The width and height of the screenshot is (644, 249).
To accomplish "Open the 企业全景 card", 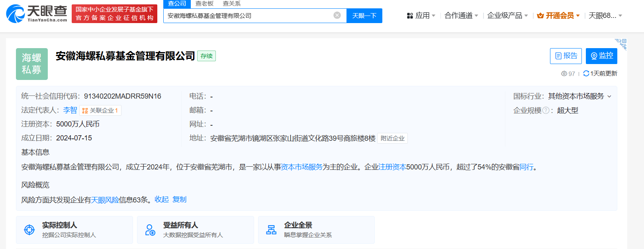I will (317, 230).
